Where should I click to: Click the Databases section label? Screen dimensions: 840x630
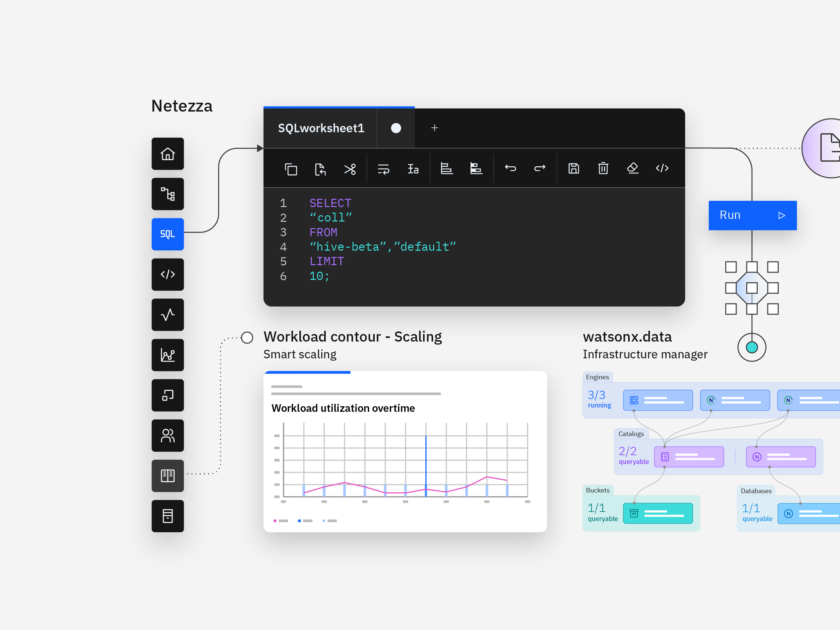coord(756,491)
